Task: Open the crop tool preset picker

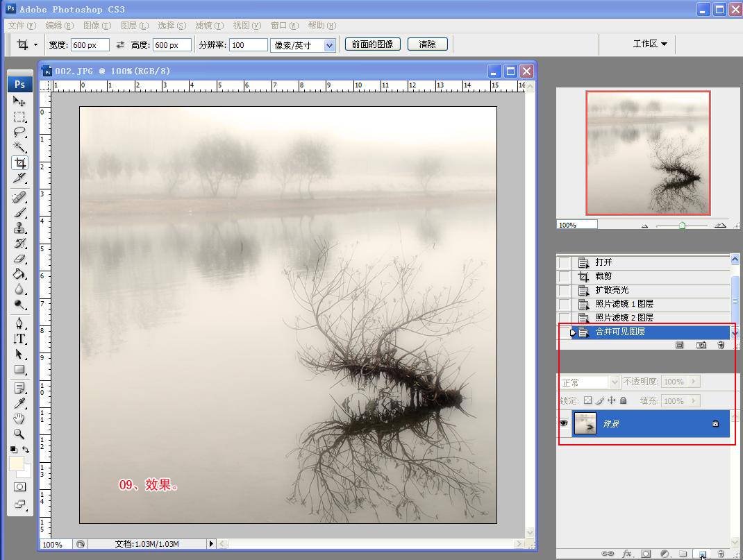Action: click(35, 45)
